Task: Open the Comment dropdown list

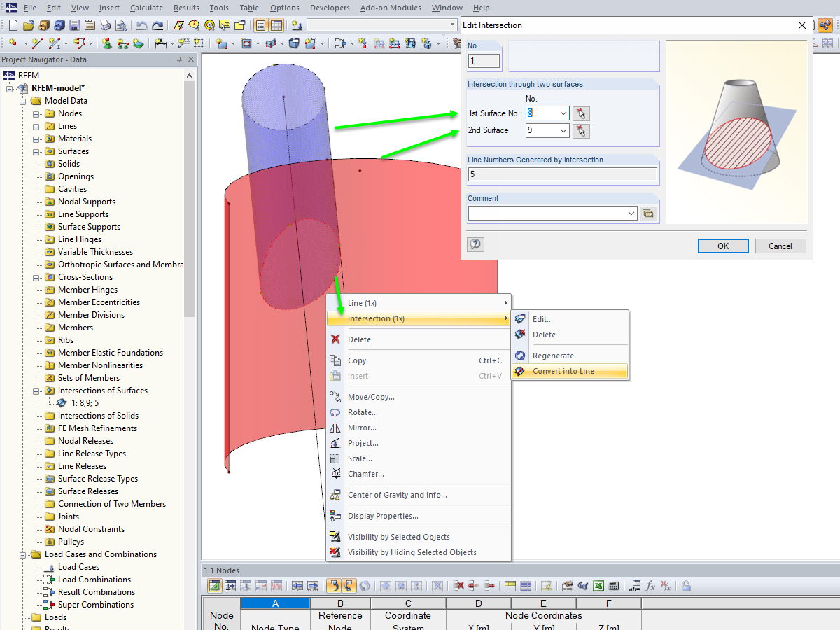Action: click(x=631, y=213)
